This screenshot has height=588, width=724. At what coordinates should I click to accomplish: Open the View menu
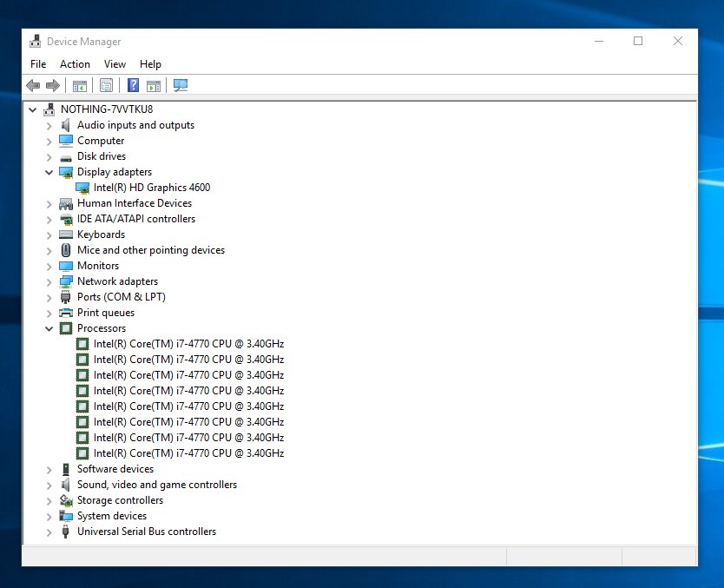pos(115,63)
